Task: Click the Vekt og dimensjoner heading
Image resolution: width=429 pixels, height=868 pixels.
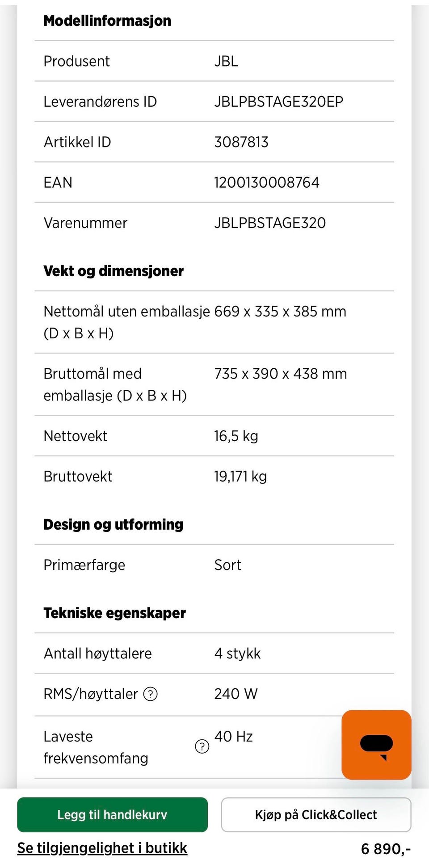Action: tap(114, 271)
